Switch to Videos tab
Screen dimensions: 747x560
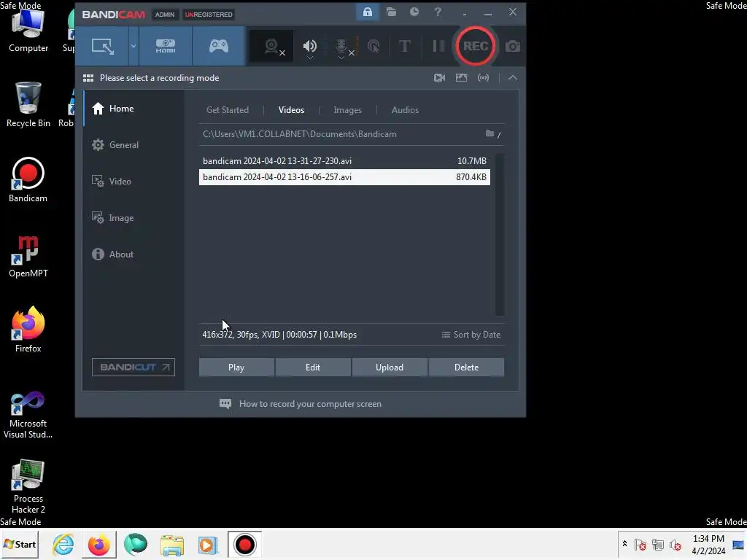(x=291, y=110)
